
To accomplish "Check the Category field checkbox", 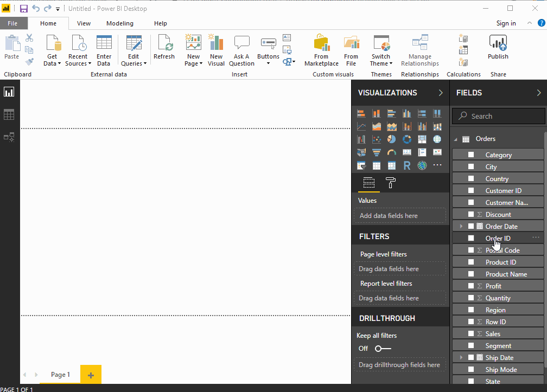I will [x=471, y=155].
